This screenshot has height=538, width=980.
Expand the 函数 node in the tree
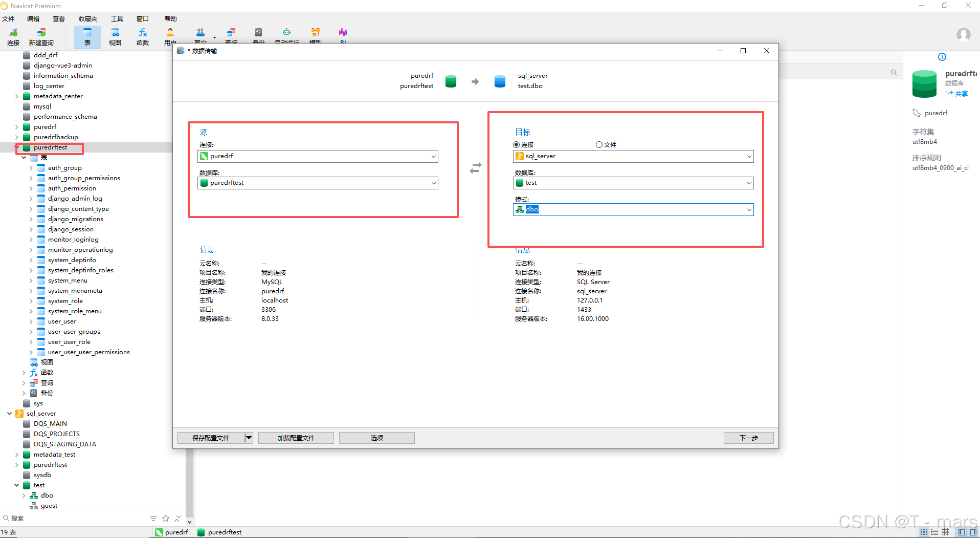(x=24, y=373)
